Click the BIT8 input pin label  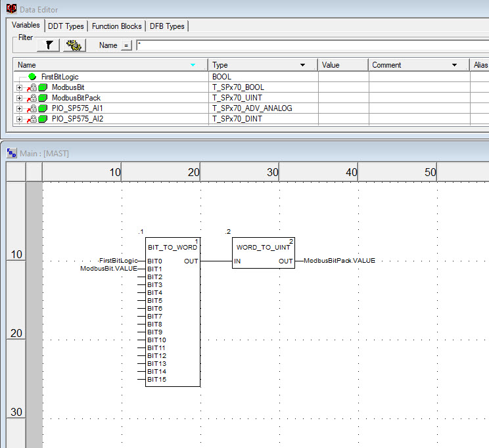coord(154,325)
